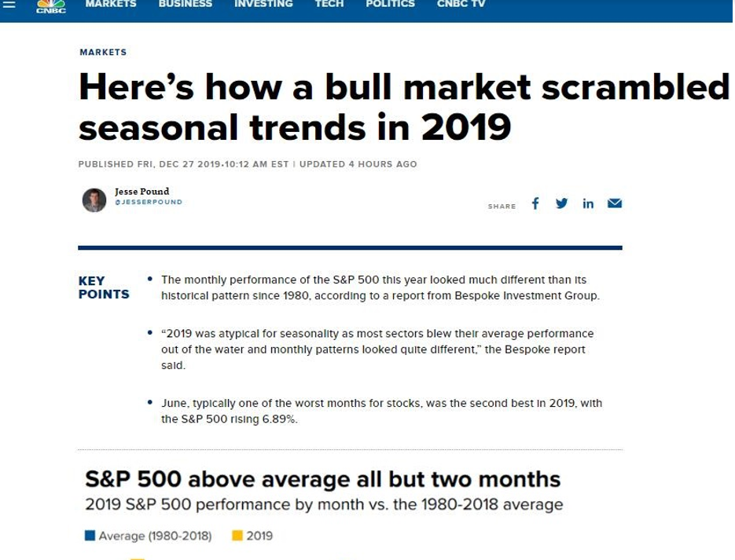The width and height of the screenshot is (735, 560).
Task: Click the blue Average (1980-2018) legend swatch
Action: pyautogui.click(x=90, y=536)
